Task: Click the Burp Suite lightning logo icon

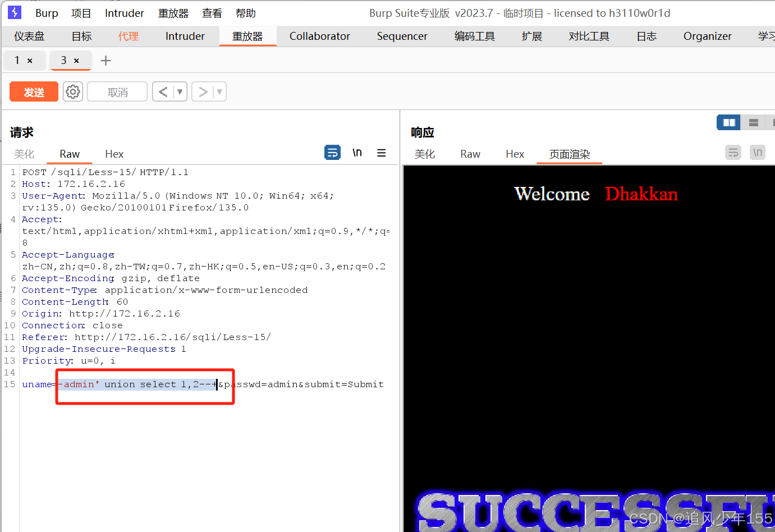Action: tap(15, 12)
